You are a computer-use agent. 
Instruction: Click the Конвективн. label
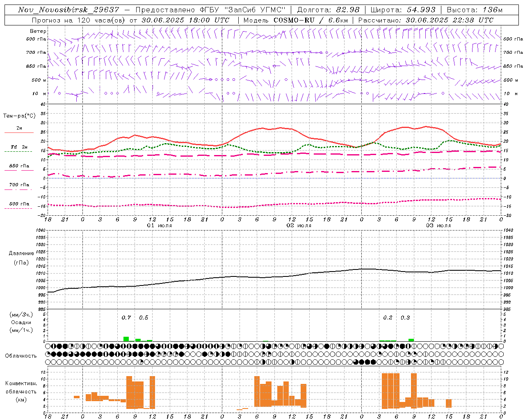(21, 383)
